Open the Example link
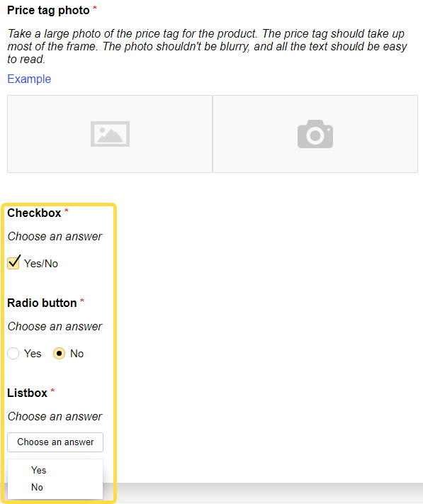The image size is (423, 504). (29, 79)
